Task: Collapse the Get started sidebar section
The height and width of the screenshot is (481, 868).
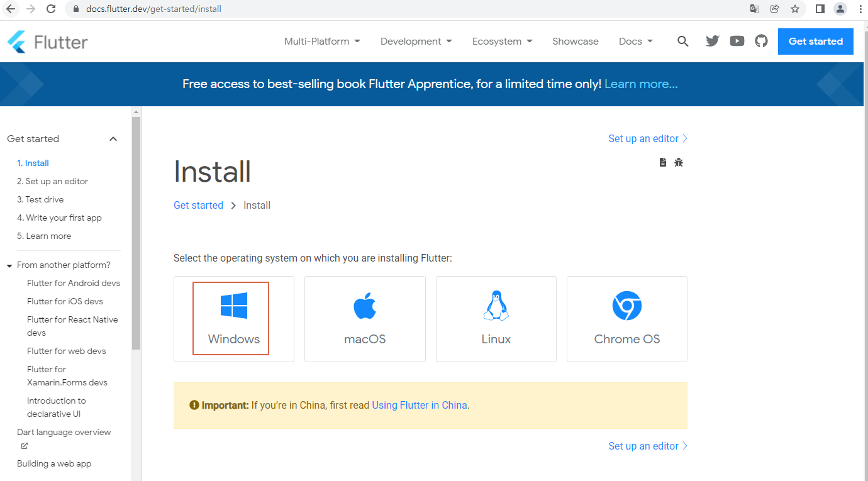Action: click(113, 139)
